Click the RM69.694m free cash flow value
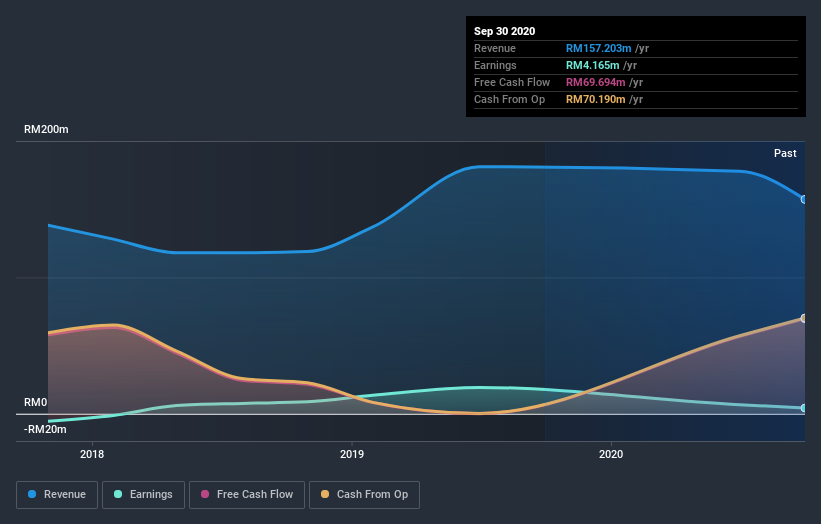The image size is (821, 524). (x=596, y=82)
